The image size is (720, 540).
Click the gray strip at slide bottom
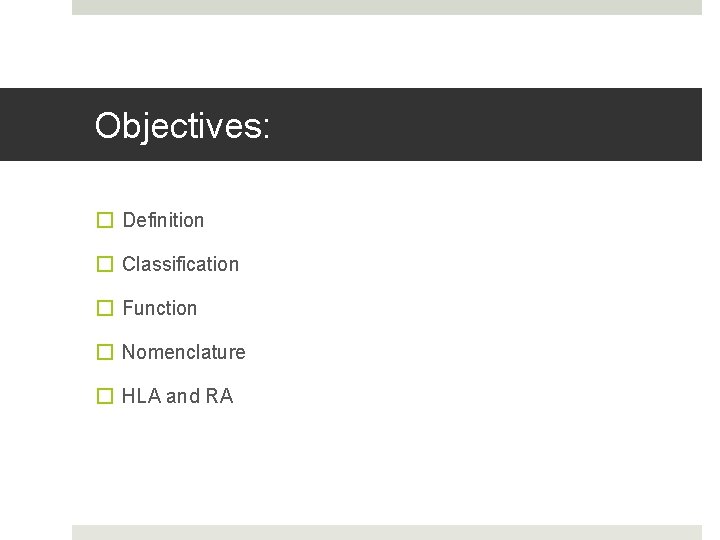386,532
